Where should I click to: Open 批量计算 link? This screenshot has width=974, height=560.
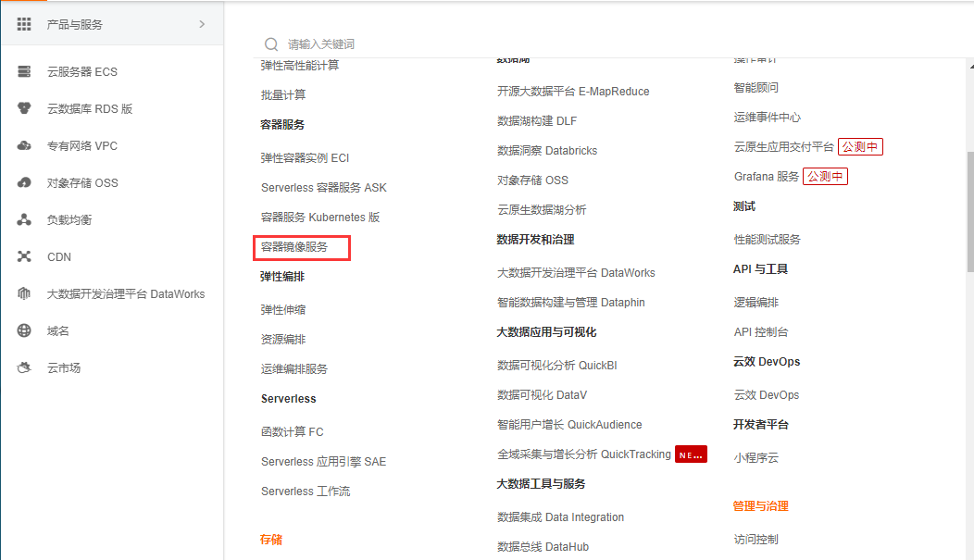(x=283, y=95)
